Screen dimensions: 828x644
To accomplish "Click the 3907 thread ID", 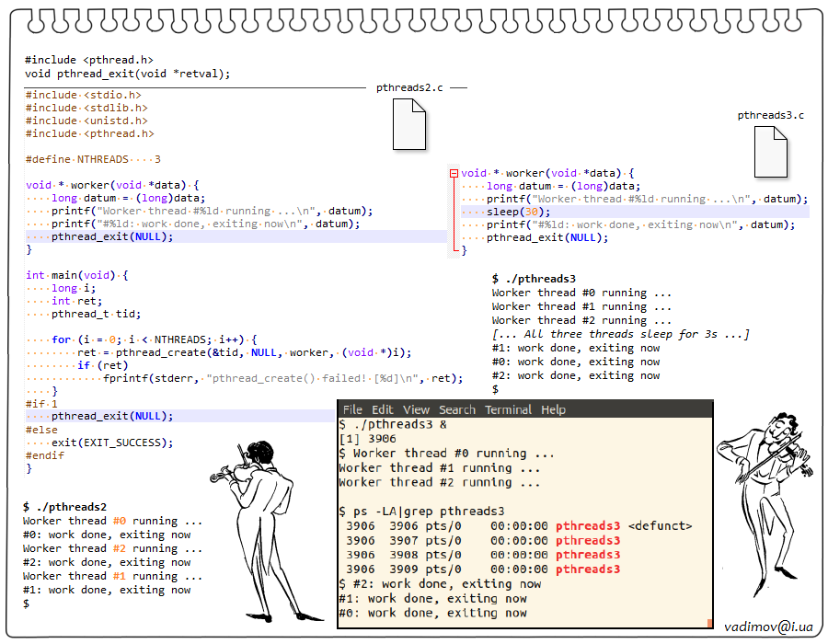I will (x=404, y=541).
